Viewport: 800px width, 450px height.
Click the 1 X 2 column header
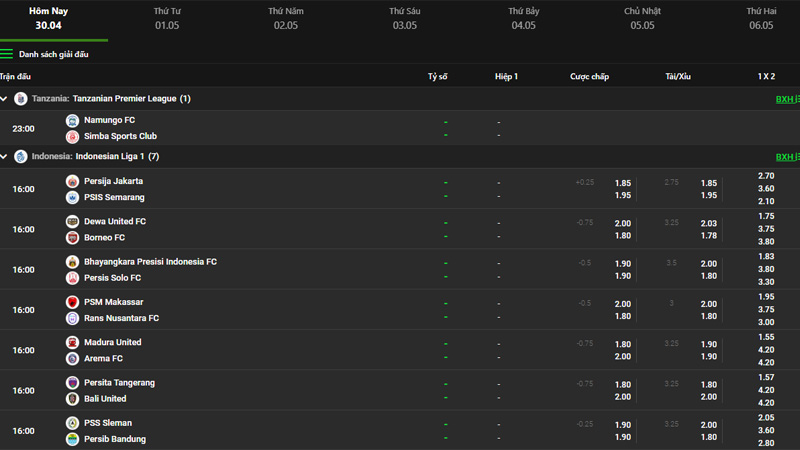[x=766, y=77]
